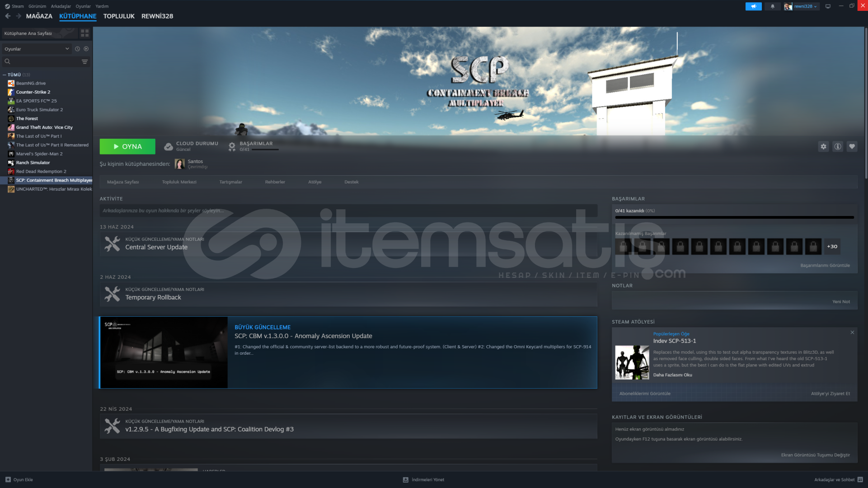Open Topluluk Merkezi link
868x488 pixels.
pyautogui.click(x=179, y=182)
